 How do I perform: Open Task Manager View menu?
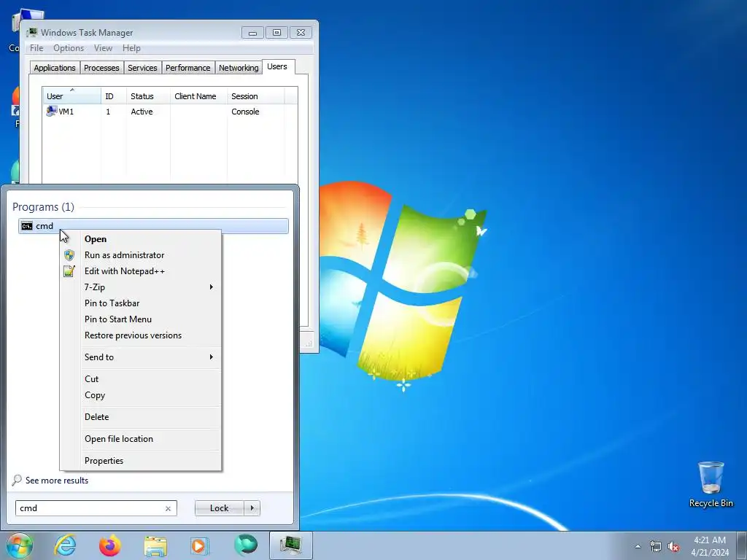click(x=103, y=48)
